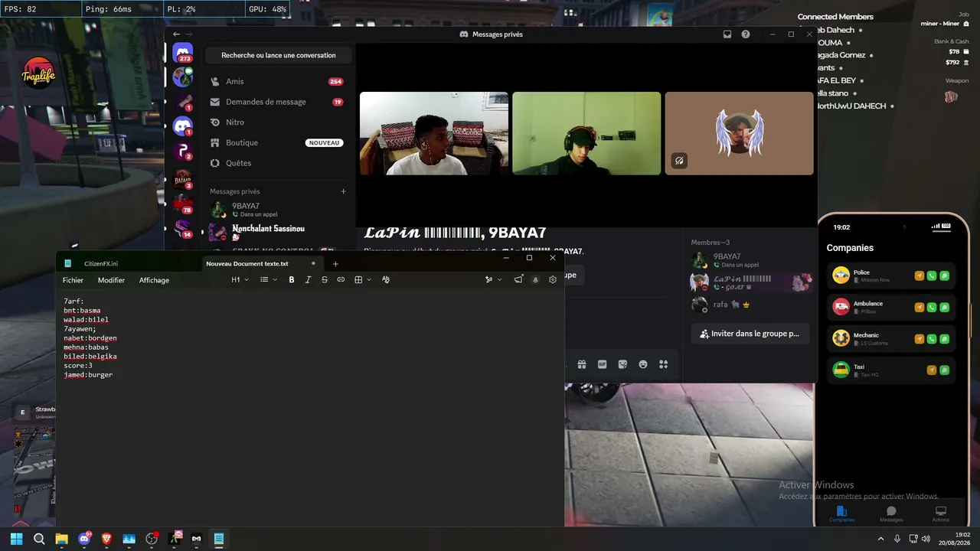Open Windows taskbar search
The image size is (980, 551).
(x=39, y=539)
